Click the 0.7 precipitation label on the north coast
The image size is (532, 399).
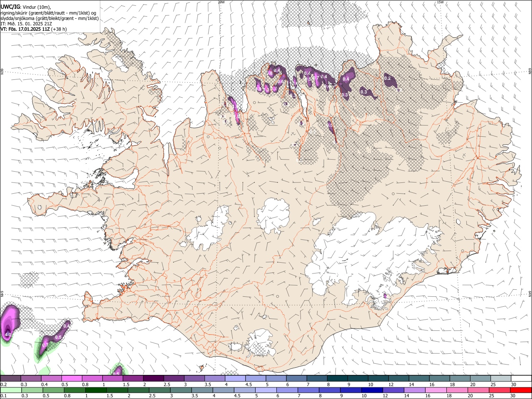coord(316,77)
